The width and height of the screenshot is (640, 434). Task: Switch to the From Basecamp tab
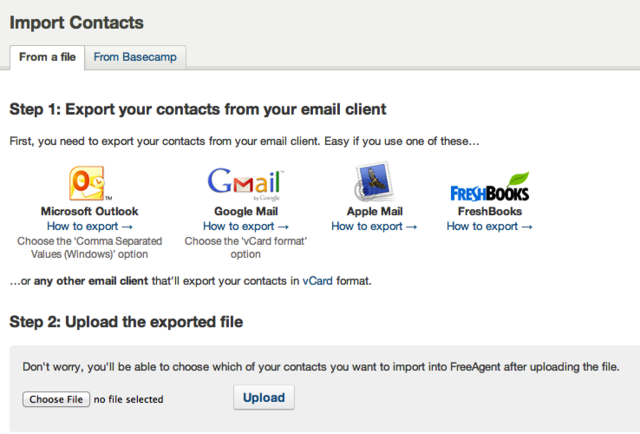tap(135, 57)
